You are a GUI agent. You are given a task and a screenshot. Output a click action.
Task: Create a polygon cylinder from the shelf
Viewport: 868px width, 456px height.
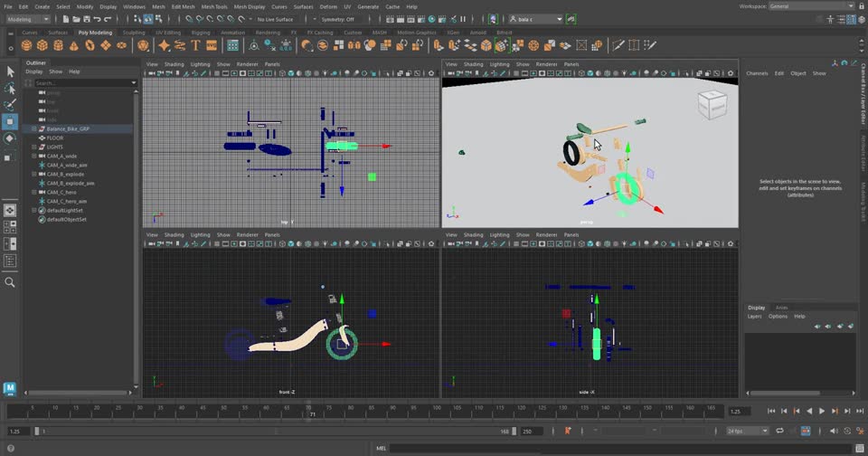(x=58, y=45)
